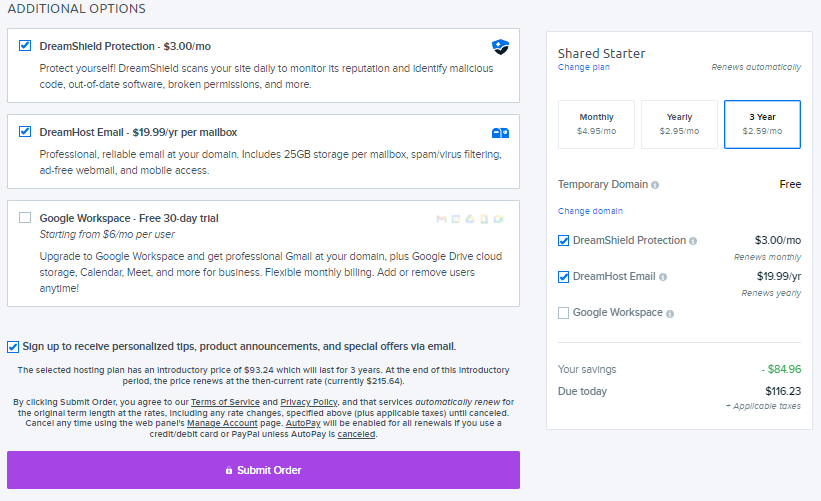Image resolution: width=821 pixels, height=501 pixels.
Task: Click the Google Workspace app icons
Action: [x=470, y=218]
